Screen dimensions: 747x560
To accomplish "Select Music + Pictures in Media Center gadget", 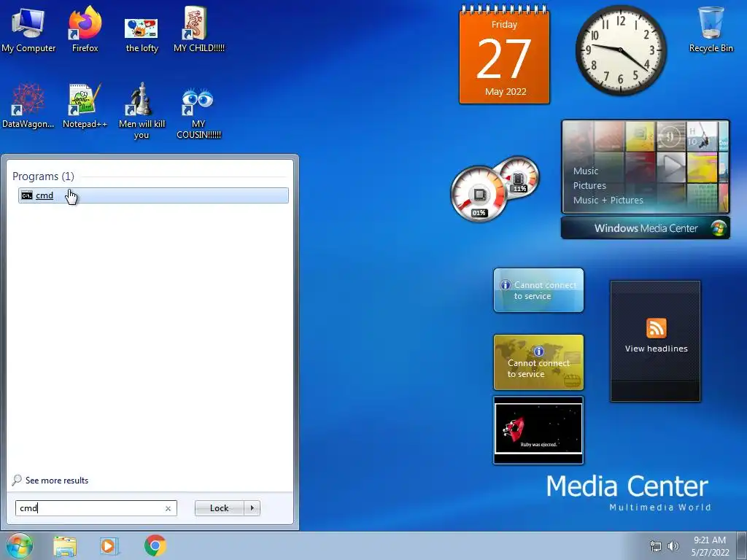I will click(x=608, y=200).
